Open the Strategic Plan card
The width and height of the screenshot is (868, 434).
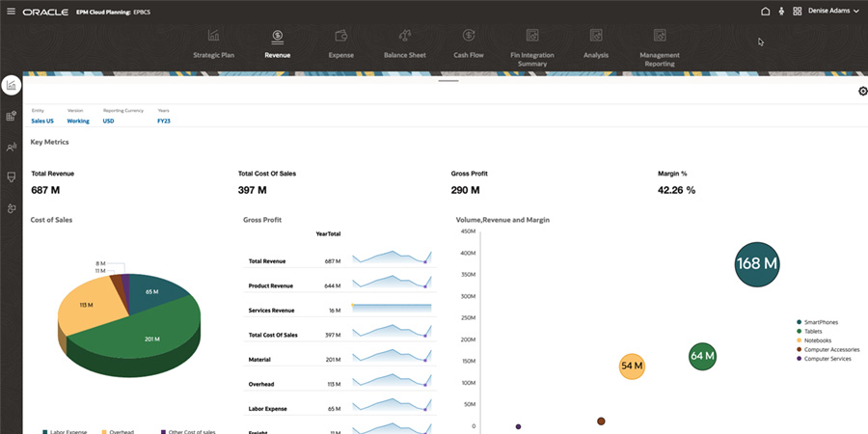tap(214, 44)
